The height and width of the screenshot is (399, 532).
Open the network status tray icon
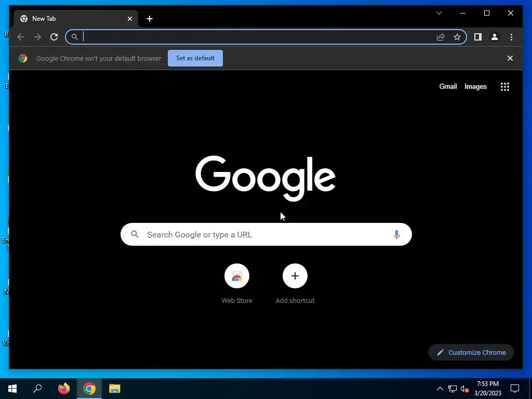click(453, 389)
